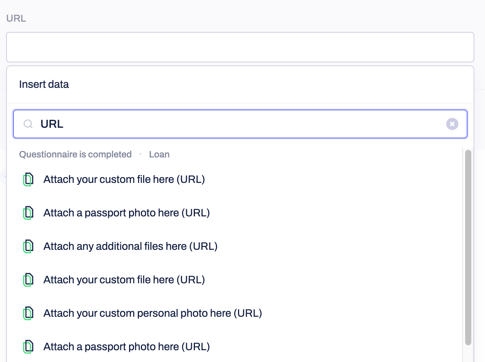Click the file icon next to additional files entry
The image size is (485, 362).
click(x=28, y=246)
